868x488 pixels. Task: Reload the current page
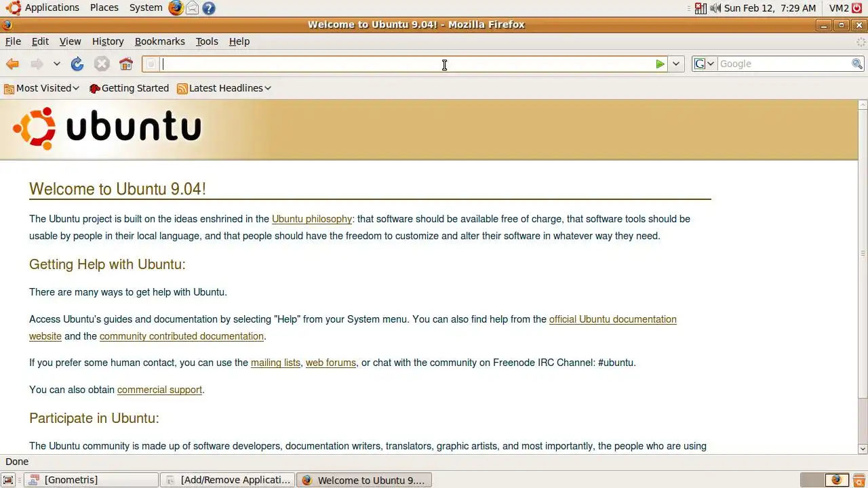77,64
